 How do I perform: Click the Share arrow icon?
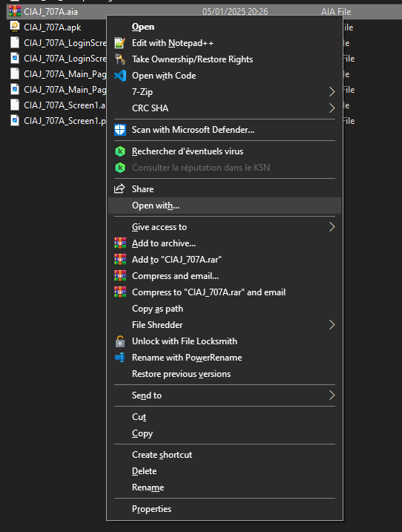pos(119,189)
